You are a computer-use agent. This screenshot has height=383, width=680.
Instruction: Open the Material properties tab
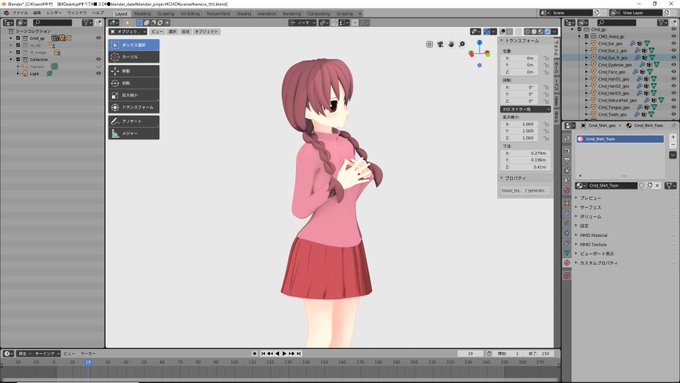point(567,263)
